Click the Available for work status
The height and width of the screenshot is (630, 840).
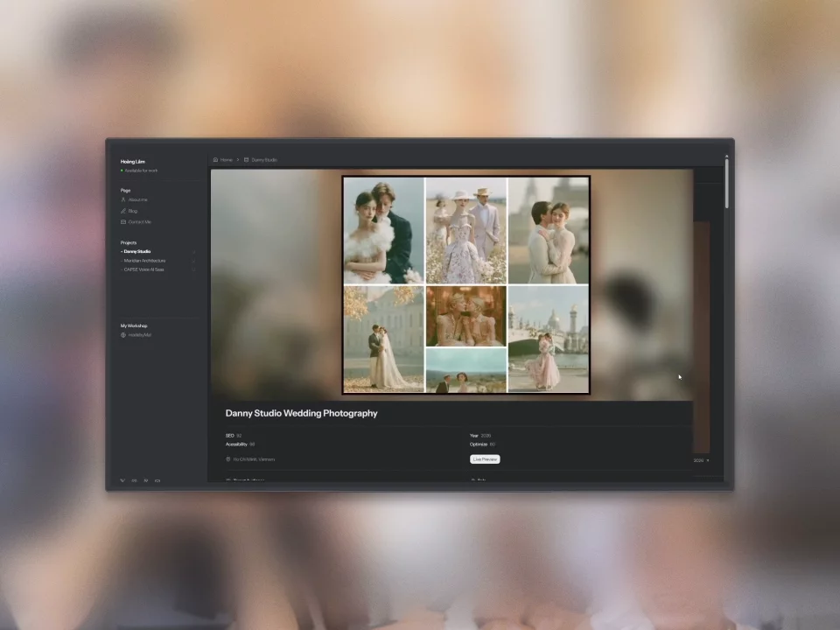(x=141, y=171)
